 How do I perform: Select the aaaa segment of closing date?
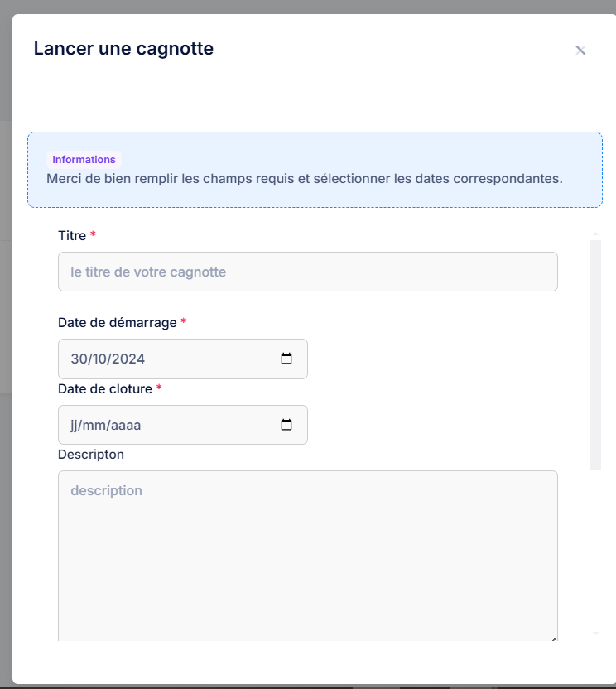[126, 426]
